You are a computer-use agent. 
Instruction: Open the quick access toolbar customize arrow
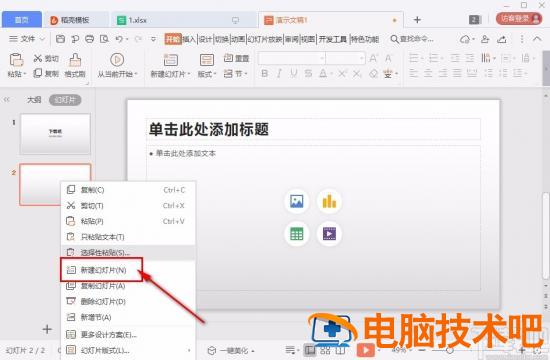tap(153, 39)
